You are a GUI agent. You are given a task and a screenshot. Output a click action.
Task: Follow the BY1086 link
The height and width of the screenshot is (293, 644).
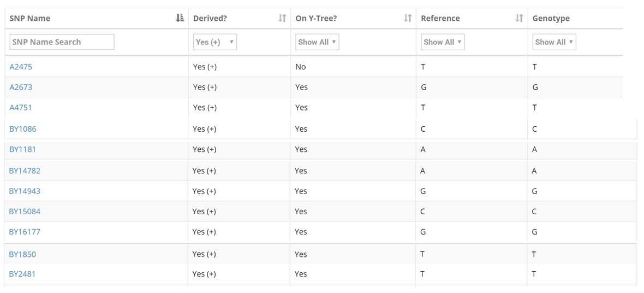[23, 129]
